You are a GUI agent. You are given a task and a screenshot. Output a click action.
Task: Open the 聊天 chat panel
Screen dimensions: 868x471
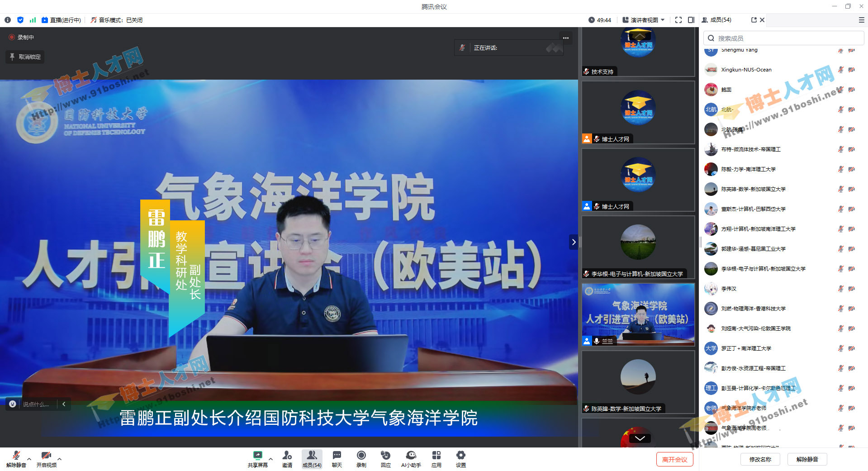click(x=337, y=458)
